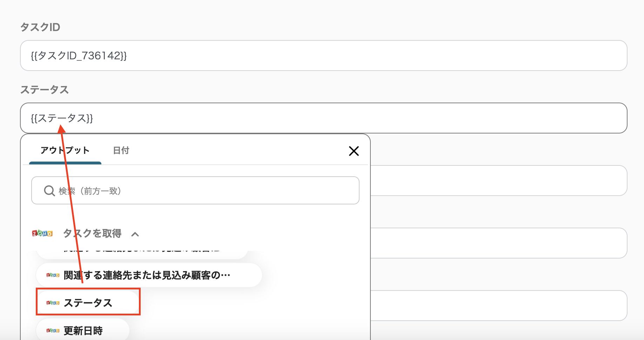
Task: Click the Zoho icon beside 更新日時
Action: pyautogui.click(x=51, y=330)
